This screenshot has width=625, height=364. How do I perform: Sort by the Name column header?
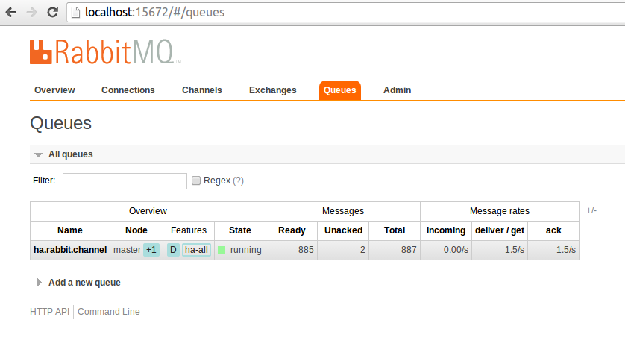point(70,230)
